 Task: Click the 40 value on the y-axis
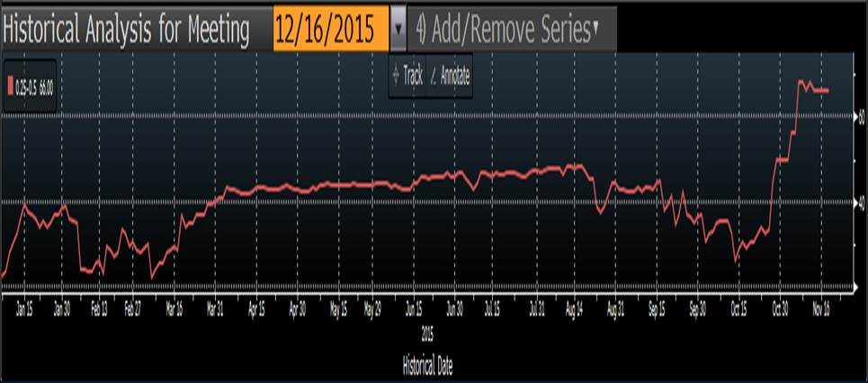859,202
